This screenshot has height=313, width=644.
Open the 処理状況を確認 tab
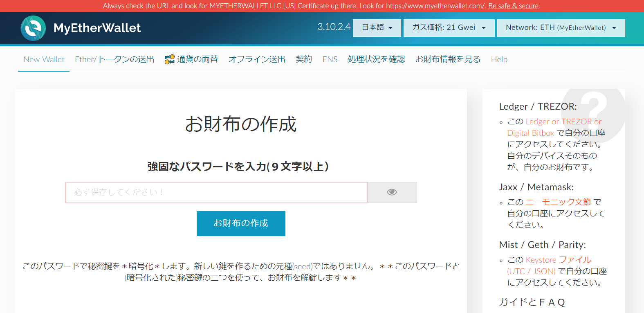pyautogui.click(x=376, y=60)
